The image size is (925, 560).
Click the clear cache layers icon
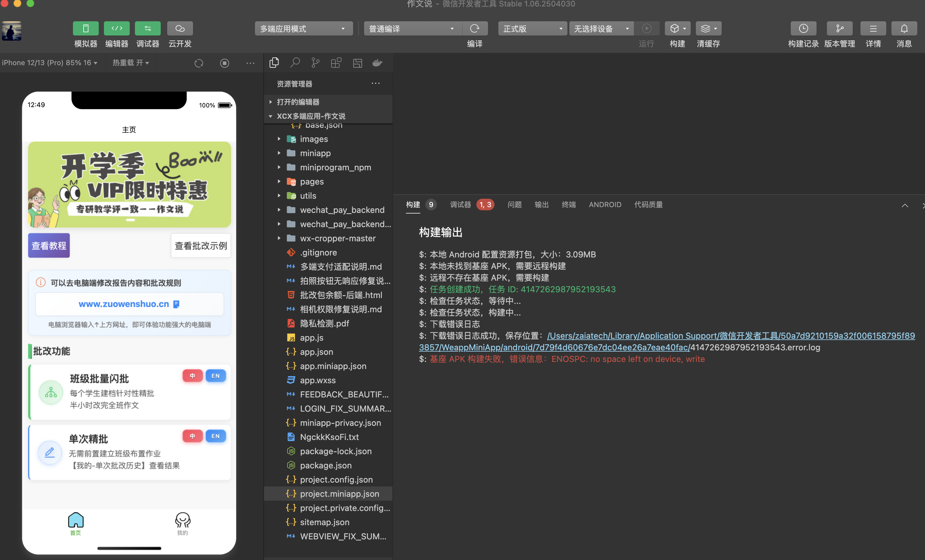point(706,28)
